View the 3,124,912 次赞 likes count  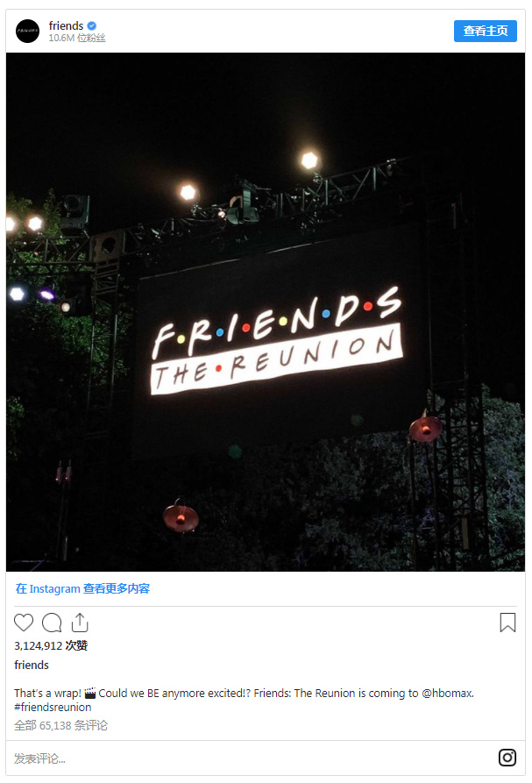pyautogui.click(x=51, y=645)
